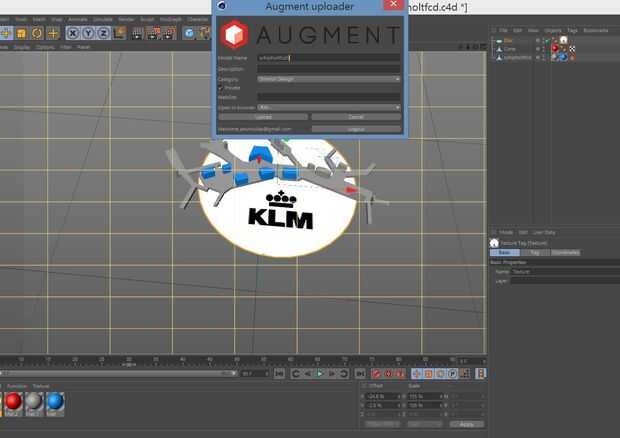620x438 pixels.
Task: Select the grey material swatch
Action: [34, 404]
